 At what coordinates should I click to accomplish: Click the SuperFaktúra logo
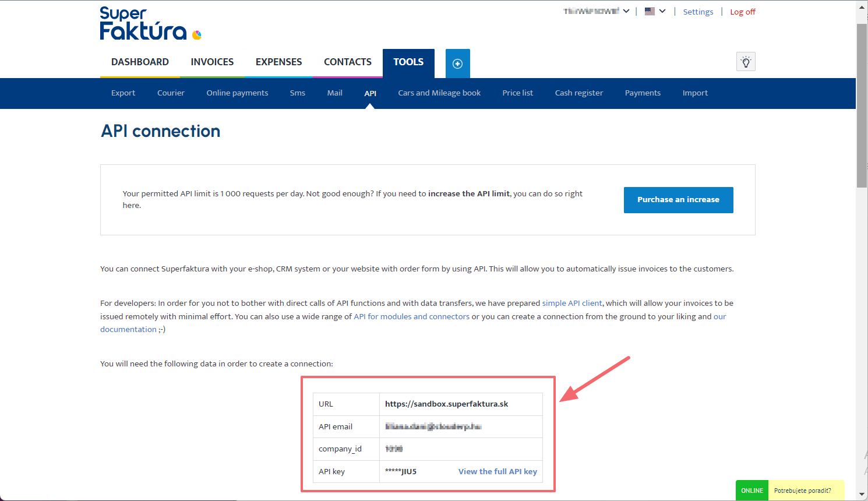point(150,23)
